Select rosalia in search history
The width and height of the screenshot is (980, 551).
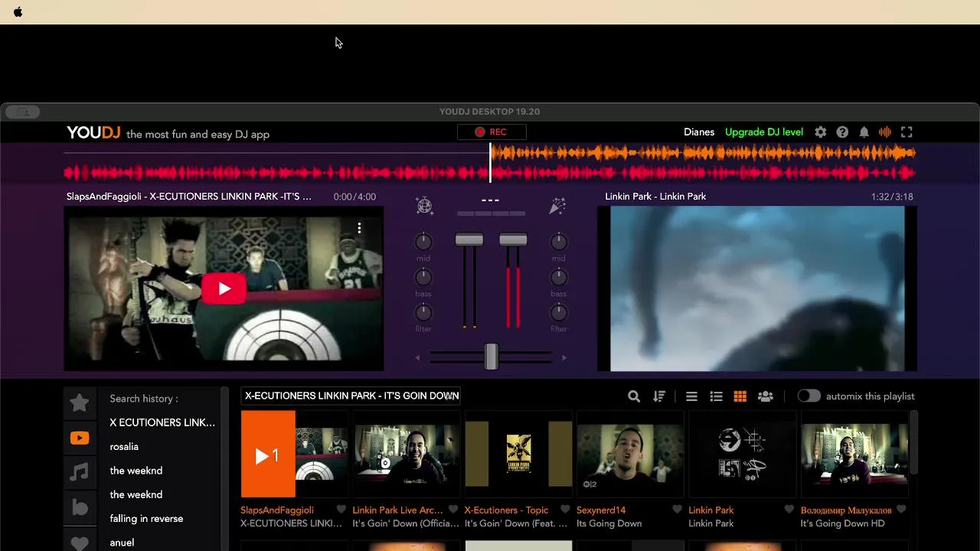click(124, 446)
